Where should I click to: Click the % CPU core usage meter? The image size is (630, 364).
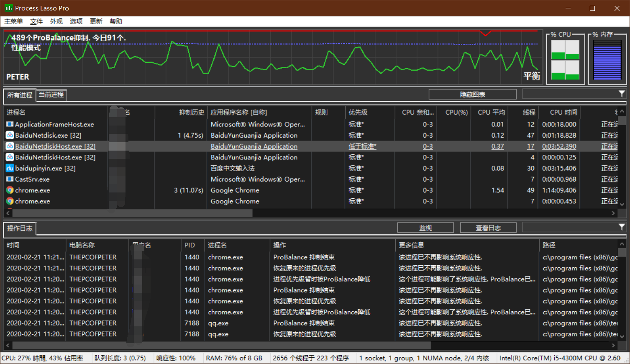tap(565, 60)
